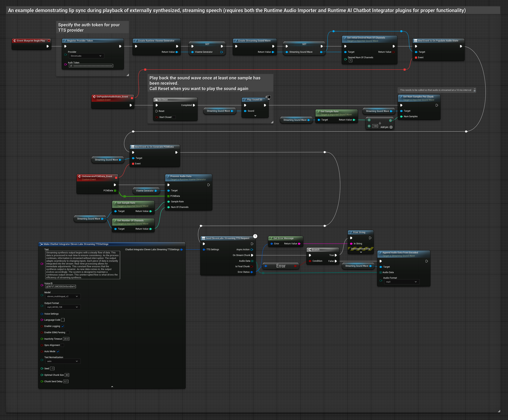Expand Play Sound 2D node extra pins
Screen dimensions: 508x420
[x=255, y=116]
